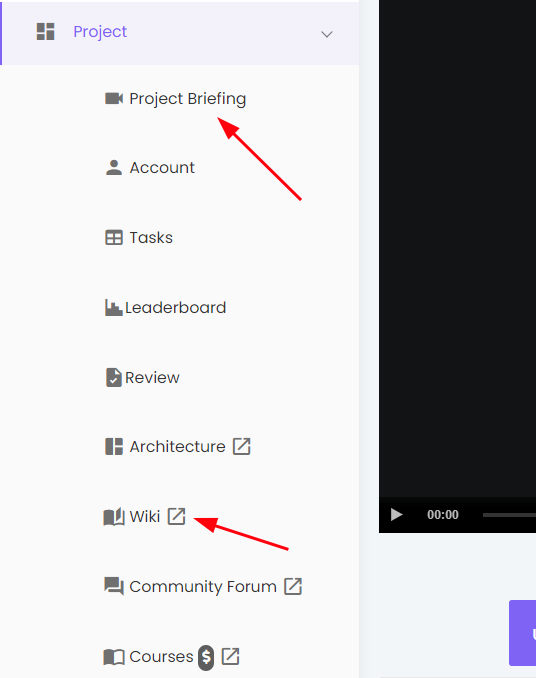
Task: Click the chat bubbles icon for Community Forum
Action: tap(114, 586)
